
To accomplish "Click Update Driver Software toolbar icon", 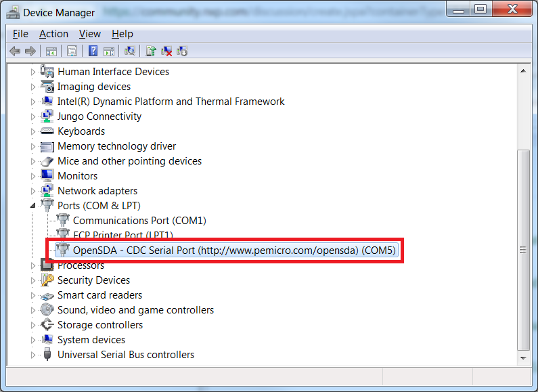I will pyautogui.click(x=151, y=51).
